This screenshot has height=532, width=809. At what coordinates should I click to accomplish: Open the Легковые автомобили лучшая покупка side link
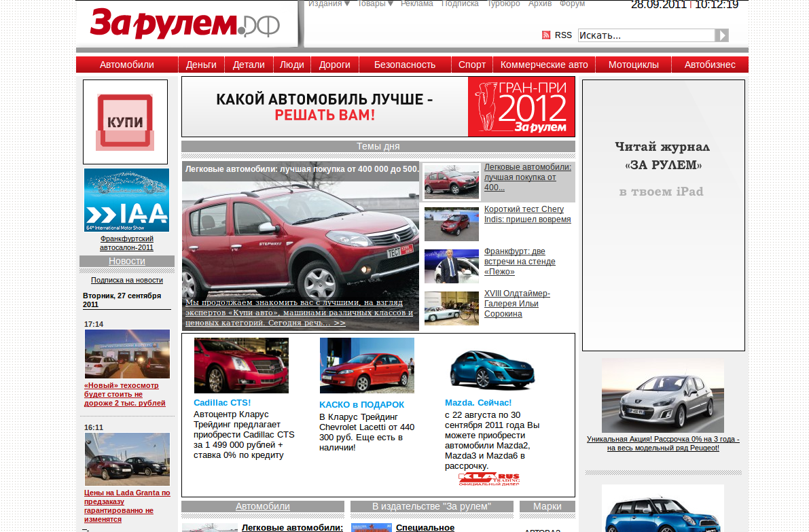tap(528, 177)
